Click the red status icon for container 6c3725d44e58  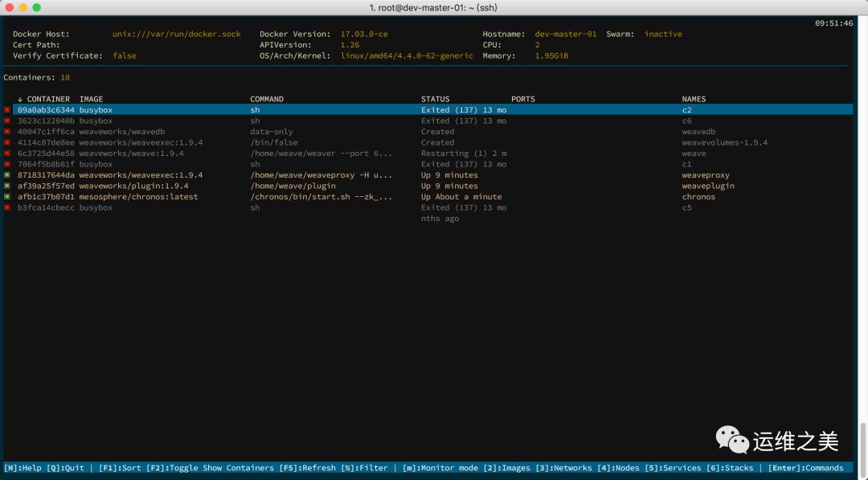(6, 154)
